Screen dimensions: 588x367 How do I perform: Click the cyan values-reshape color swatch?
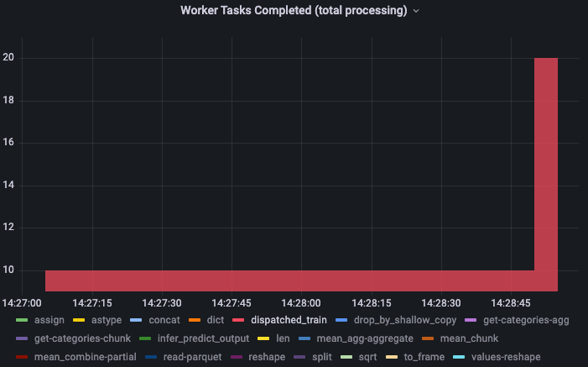(459, 357)
